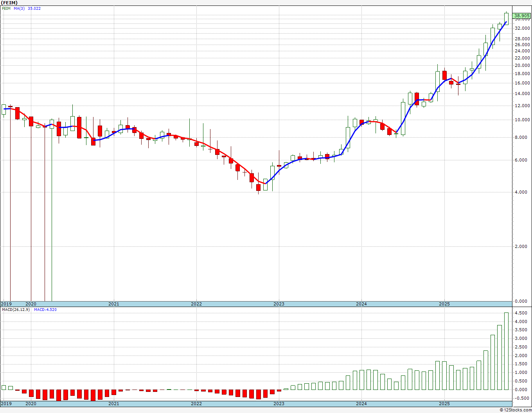Viewport: 532px width, 413px height.
Task: Select "10.000" on the price axis
Action: pos(523,120)
